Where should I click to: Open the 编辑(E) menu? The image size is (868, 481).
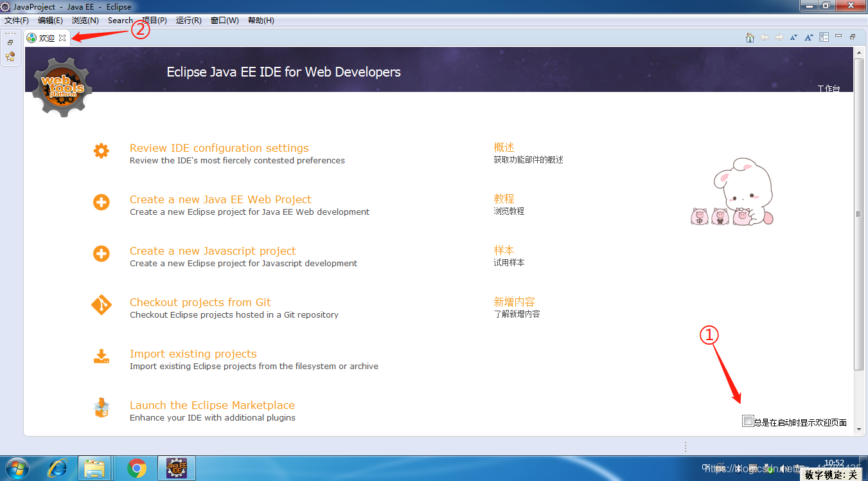click(50, 21)
